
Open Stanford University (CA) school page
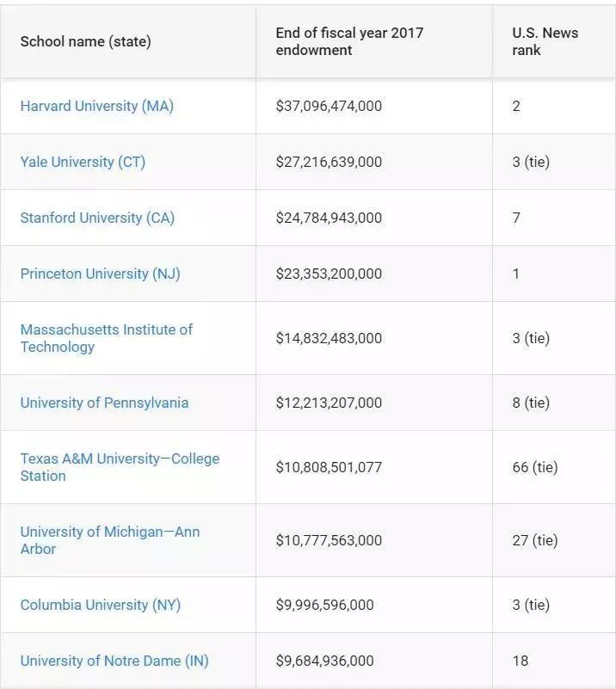[97, 218]
